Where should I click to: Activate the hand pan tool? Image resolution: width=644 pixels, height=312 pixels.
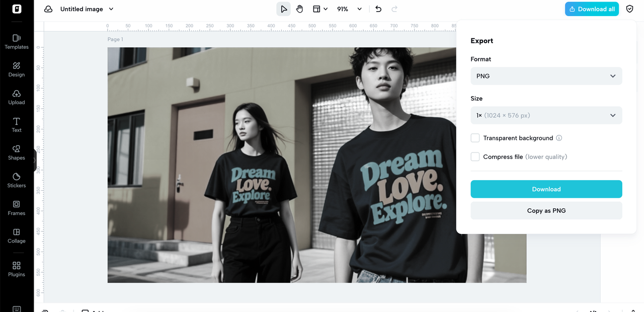[299, 9]
